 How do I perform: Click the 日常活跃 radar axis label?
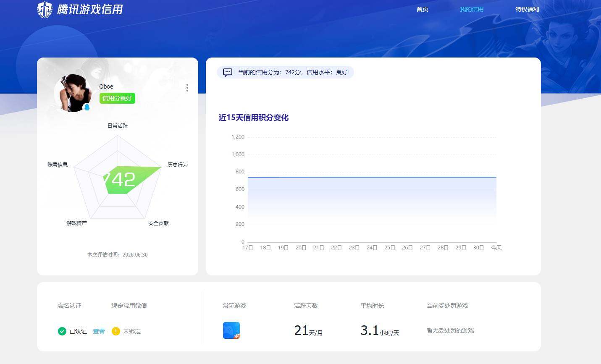point(118,126)
